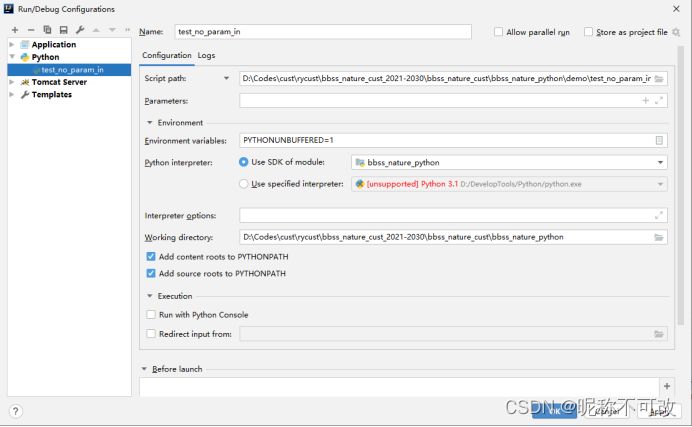Open the Script path type dropdown arrow
This screenshot has width=692, height=427.
pyautogui.click(x=227, y=78)
